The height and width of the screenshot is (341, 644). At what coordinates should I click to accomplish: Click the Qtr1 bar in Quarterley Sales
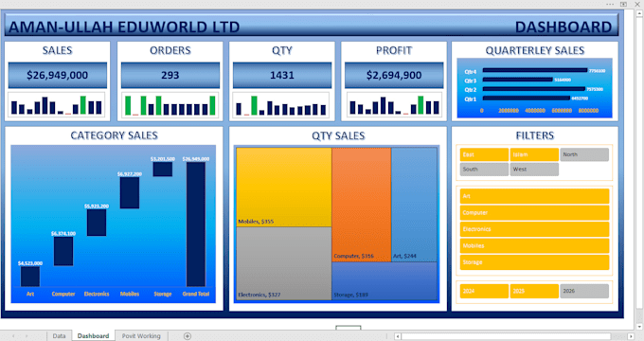point(527,99)
